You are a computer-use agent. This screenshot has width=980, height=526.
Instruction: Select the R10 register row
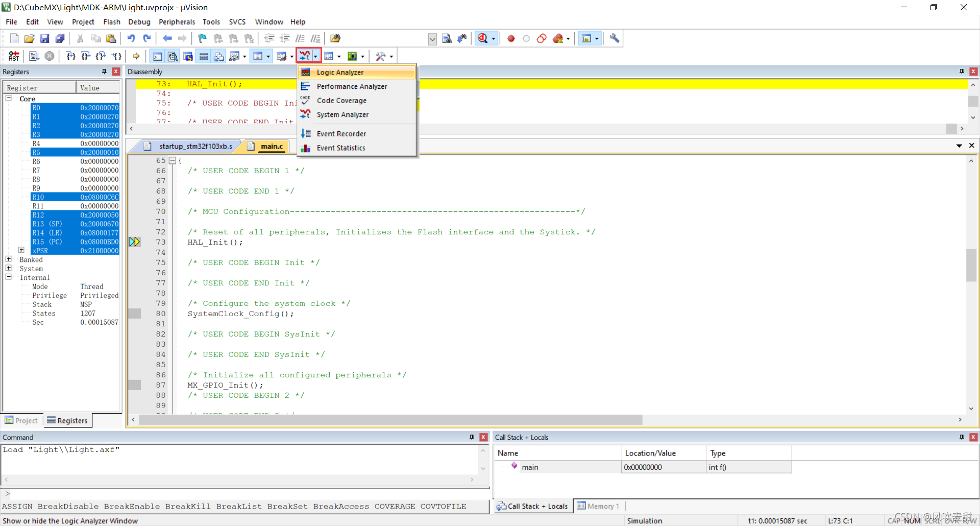[x=75, y=197]
